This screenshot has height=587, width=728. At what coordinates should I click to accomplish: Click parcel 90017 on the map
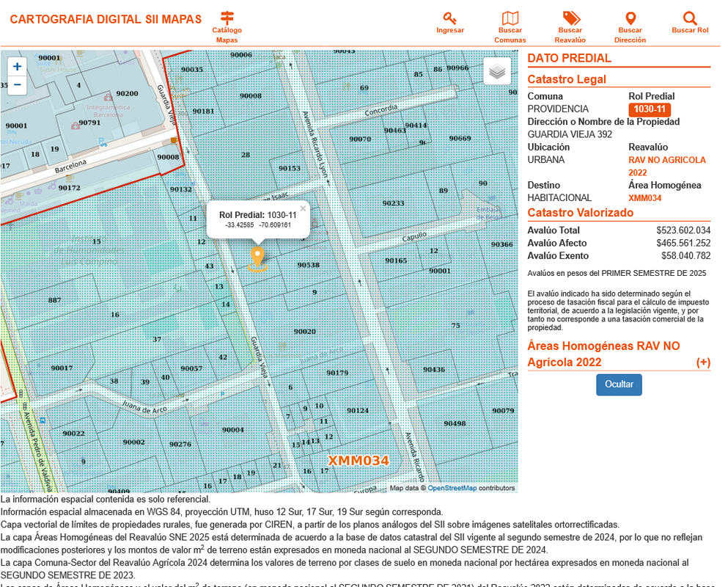pyautogui.click(x=62, y=368)
